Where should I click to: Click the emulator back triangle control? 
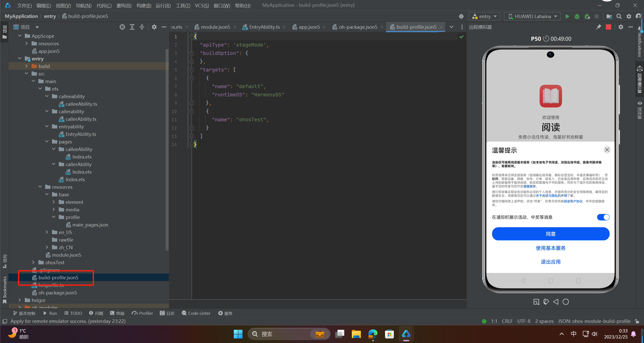tap(556, 302)
